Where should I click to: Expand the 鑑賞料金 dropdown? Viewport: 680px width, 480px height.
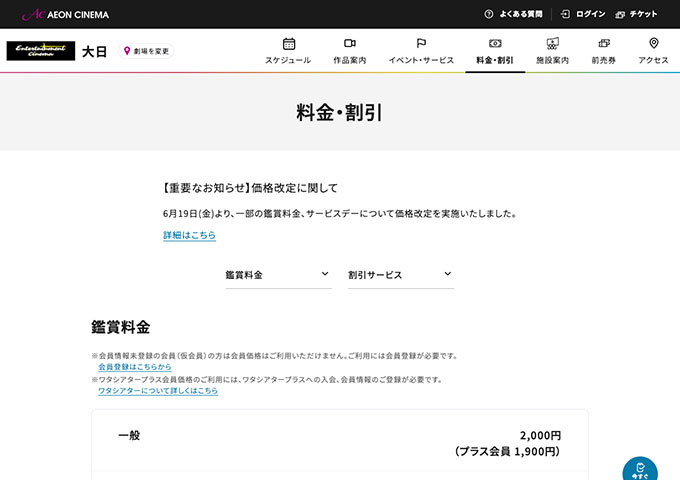coord(278,275)
